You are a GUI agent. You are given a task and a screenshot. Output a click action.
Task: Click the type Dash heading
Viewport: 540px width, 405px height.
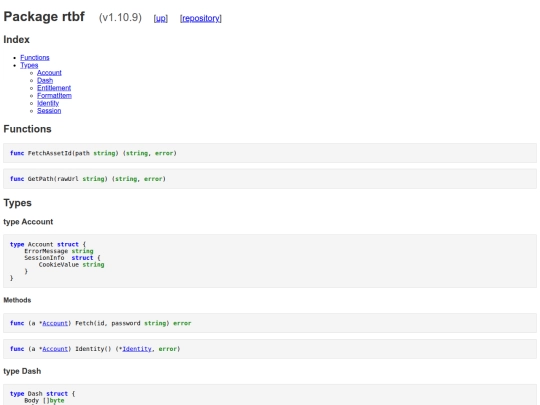click(x=22, y=371)
